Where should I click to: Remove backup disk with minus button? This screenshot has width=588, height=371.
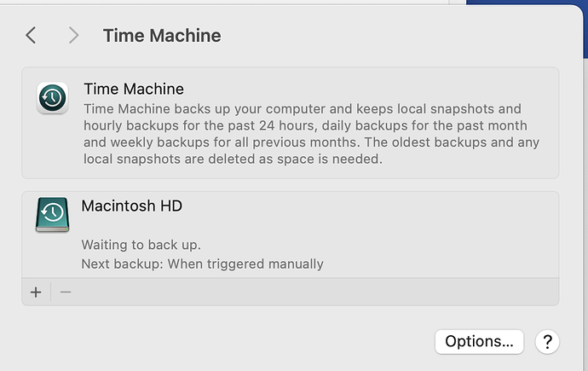(66, 292)
